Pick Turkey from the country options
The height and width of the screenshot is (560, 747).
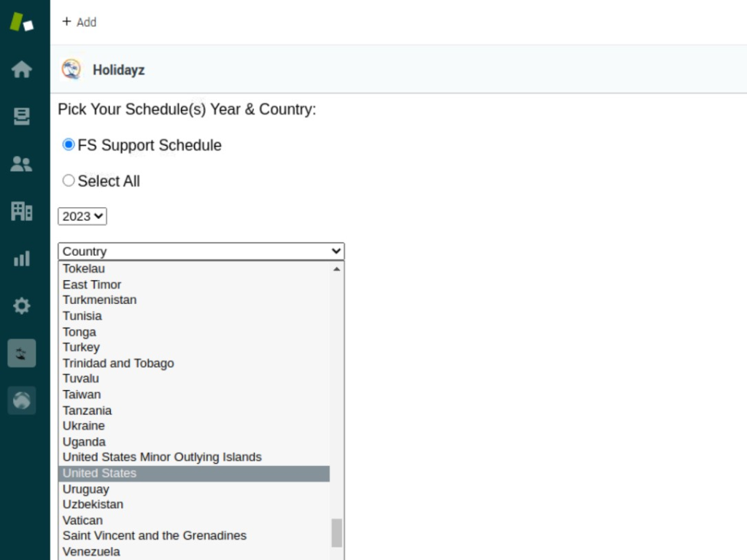[81, 347]
